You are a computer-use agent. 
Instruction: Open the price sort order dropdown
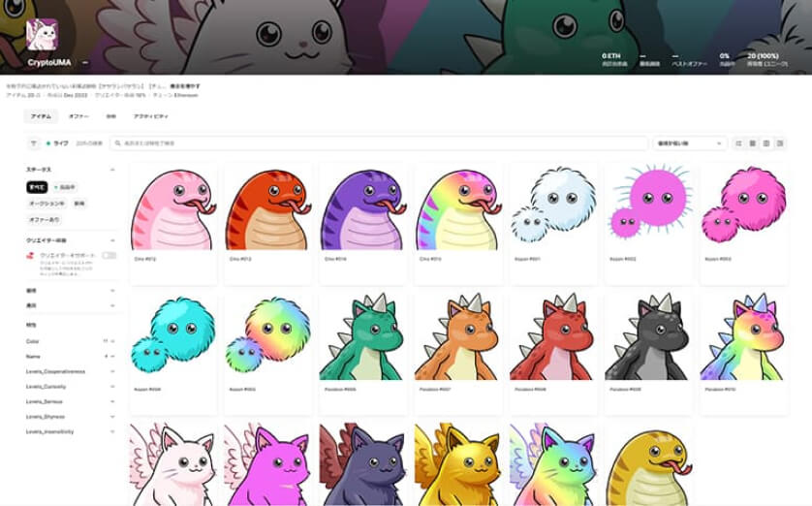click(x=689, y=143)
